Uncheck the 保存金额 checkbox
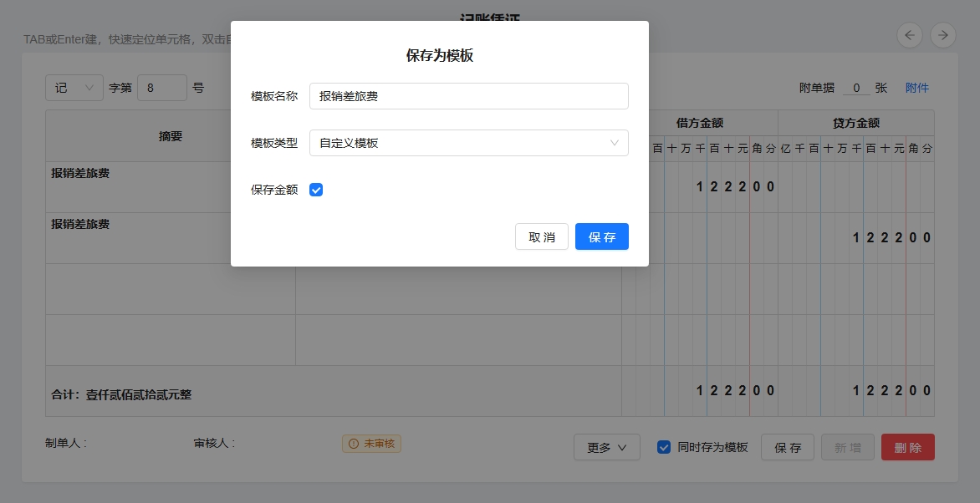 click(x=316, y=190)
